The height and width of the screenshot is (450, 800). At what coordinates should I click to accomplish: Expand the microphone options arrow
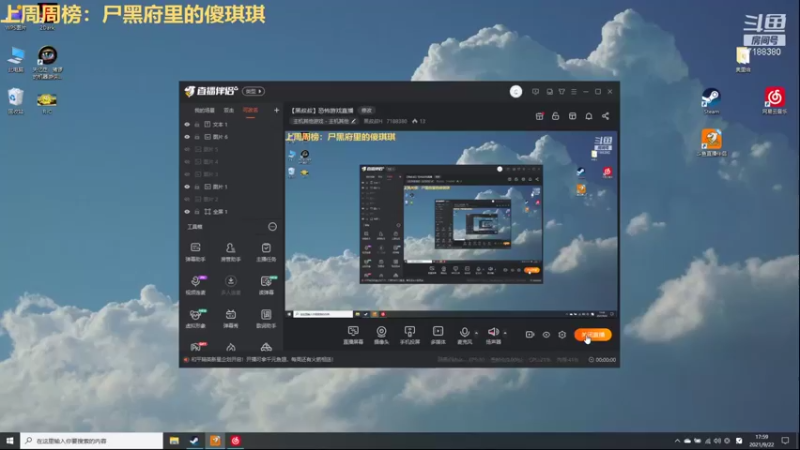477,333
